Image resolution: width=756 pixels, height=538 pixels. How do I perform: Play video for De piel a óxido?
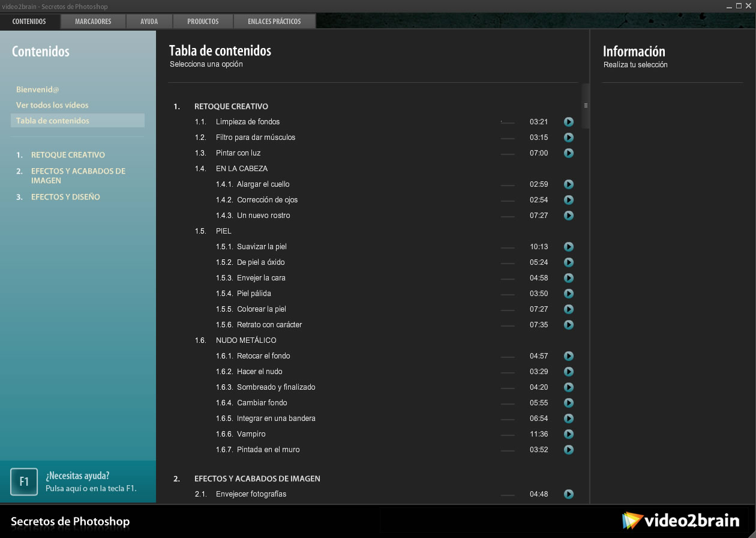569,262
